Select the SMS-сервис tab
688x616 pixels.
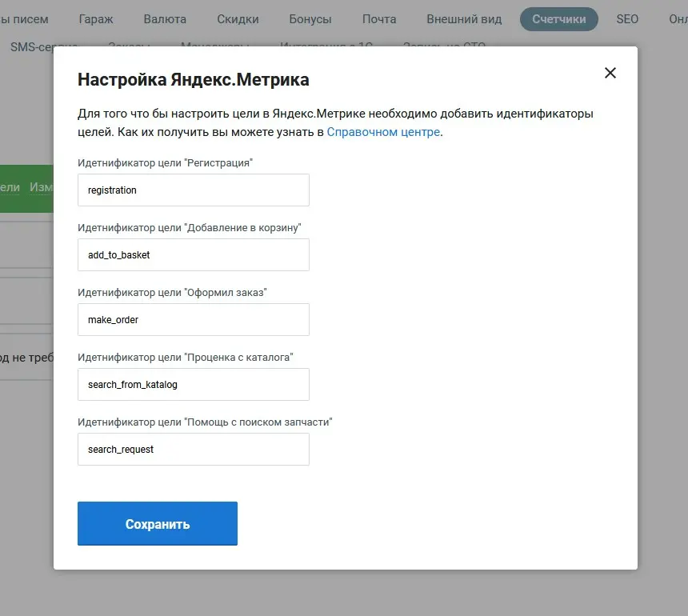31,47
